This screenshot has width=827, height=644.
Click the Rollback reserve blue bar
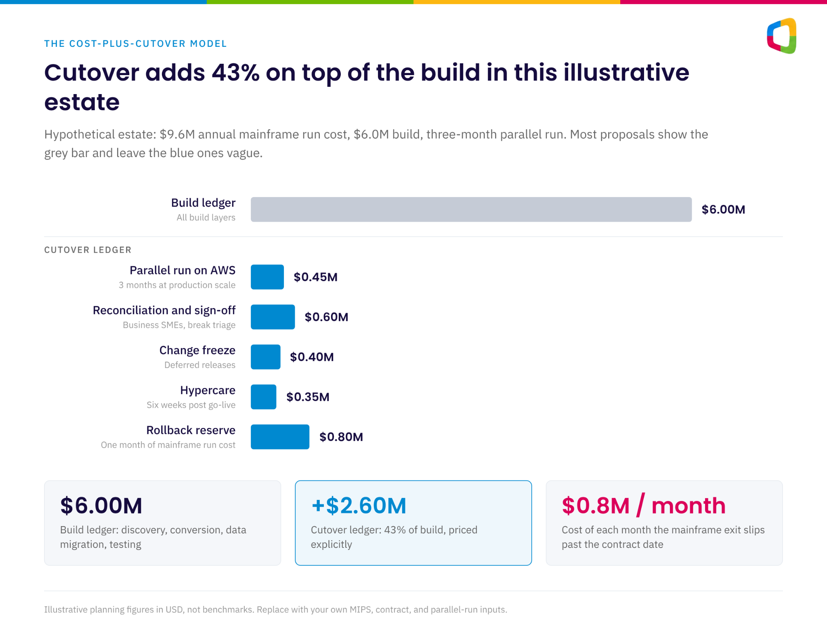coord(280,437)
